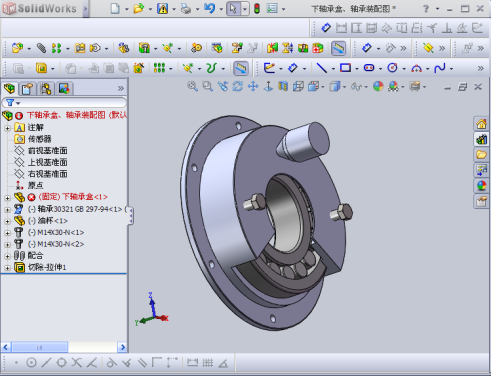Click the Rebuild traffic light icon
Image resolution: width=492 pixels, height=376 pixels.
(x=257, y=8)
